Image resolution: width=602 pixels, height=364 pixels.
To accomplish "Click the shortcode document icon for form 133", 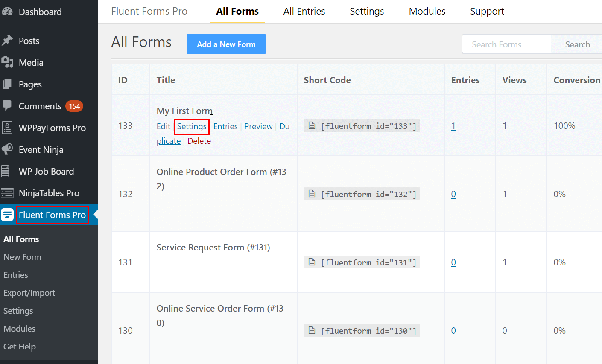I will [311, 125].
